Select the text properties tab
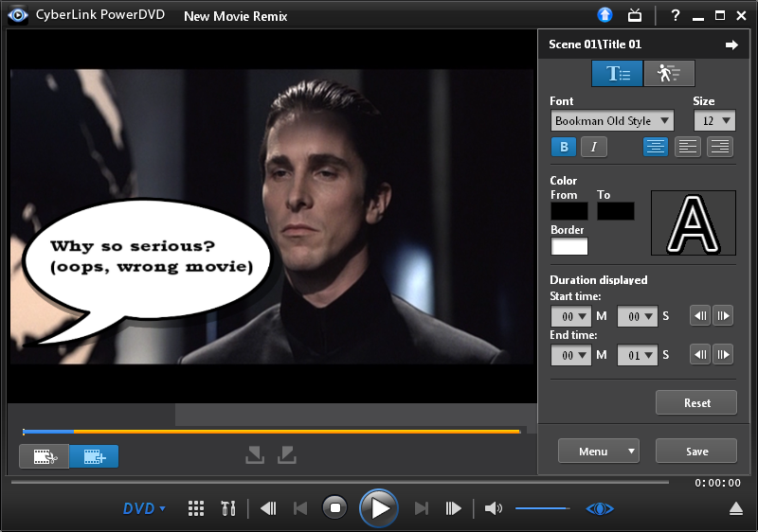758x532 pixels. (x=618, y=74)
